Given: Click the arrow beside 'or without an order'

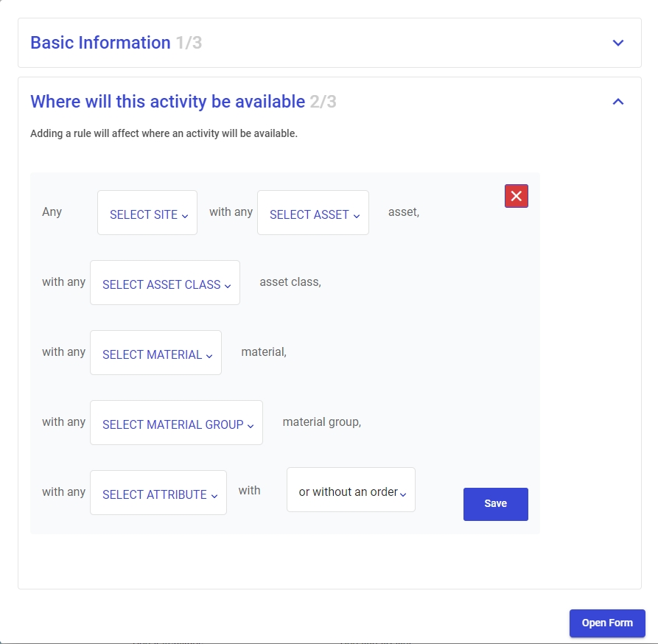Looking at the screenshot, I should click(404, 492).
